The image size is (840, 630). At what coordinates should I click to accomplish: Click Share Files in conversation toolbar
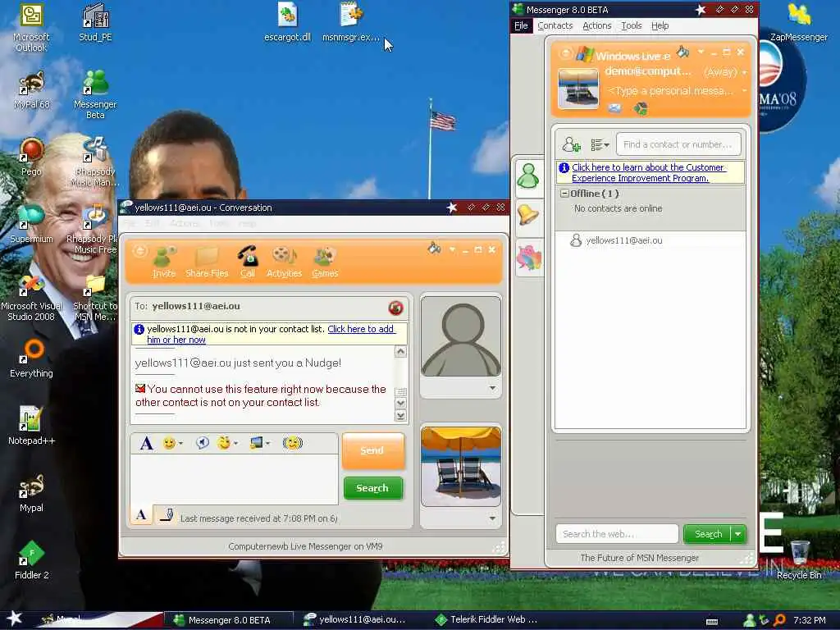pyautogui.click(x=207, y=262)
